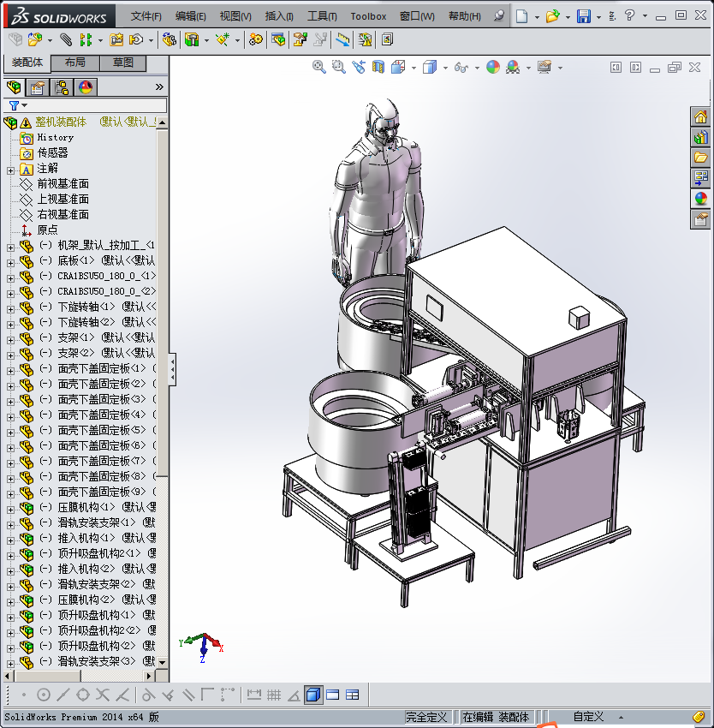The height and width of the screenshot is (728, 714).
Task: Switch to the 草图 tab
Action: [x=122, y=63]
